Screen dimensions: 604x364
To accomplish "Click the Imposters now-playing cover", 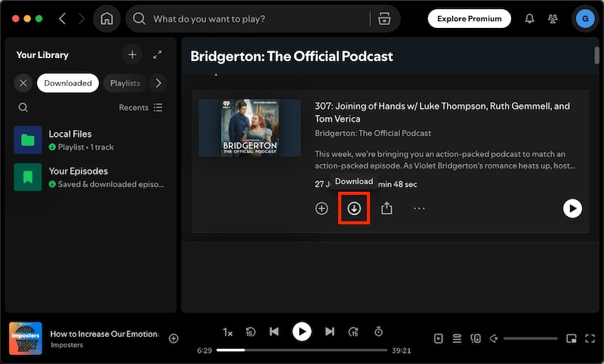I will [x=26, y=338].
